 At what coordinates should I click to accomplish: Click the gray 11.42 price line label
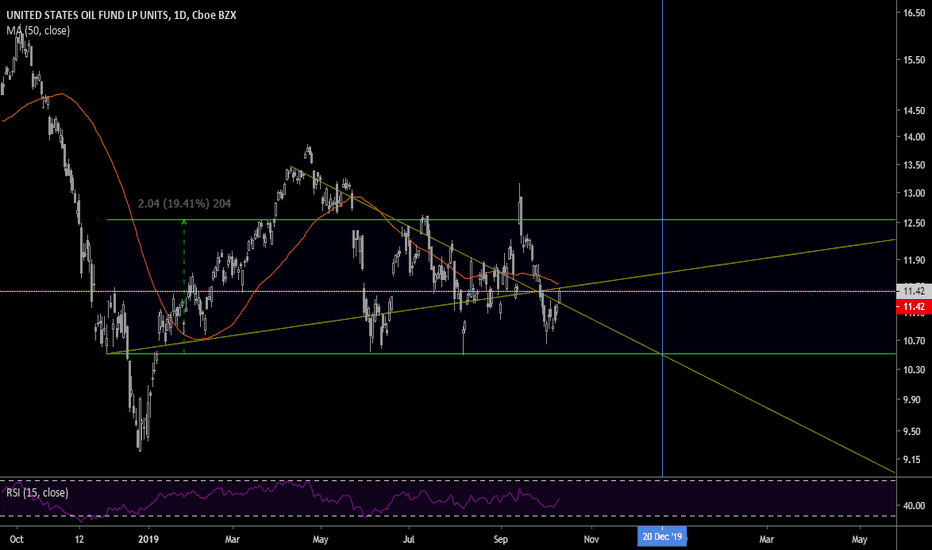(914, 291)
